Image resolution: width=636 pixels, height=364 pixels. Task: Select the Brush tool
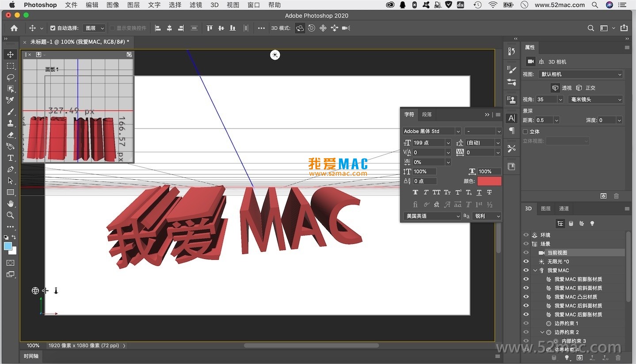10,112
